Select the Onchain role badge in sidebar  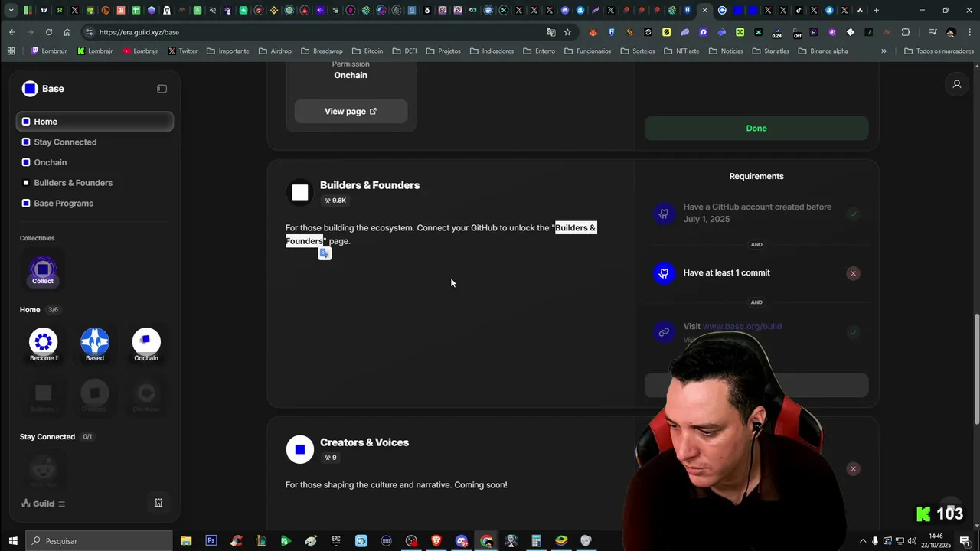pos(146,344)
